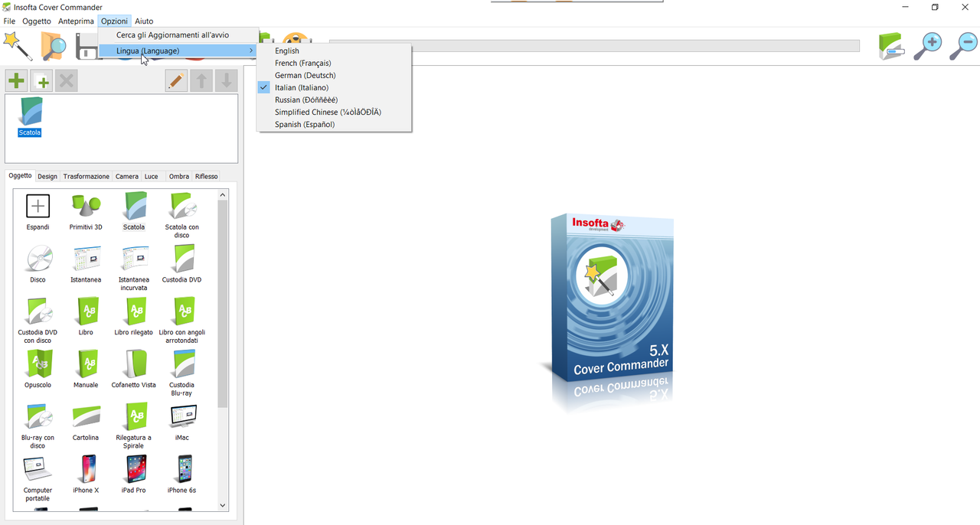The width and height of the screenshot is (980, 525).
Task: Open project with folder magnifier icon
Action: tap(53, 46)
